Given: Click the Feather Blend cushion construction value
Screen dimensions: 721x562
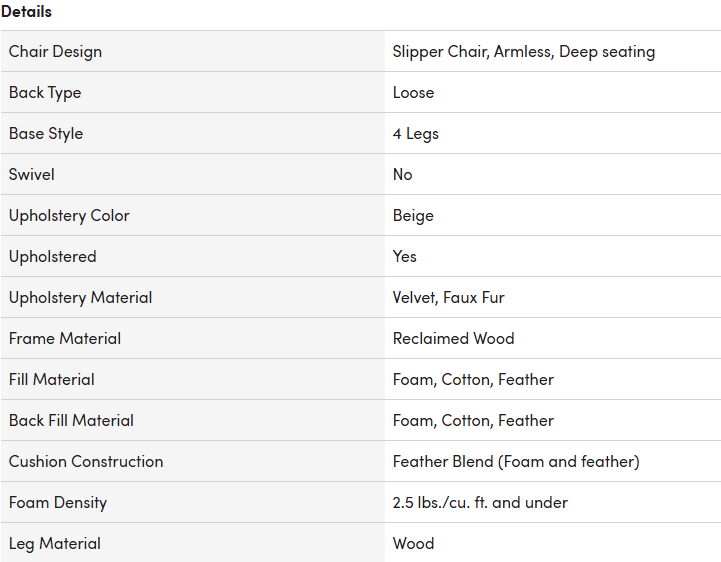Looking at the screenshot, I should [x=516, y=461].
